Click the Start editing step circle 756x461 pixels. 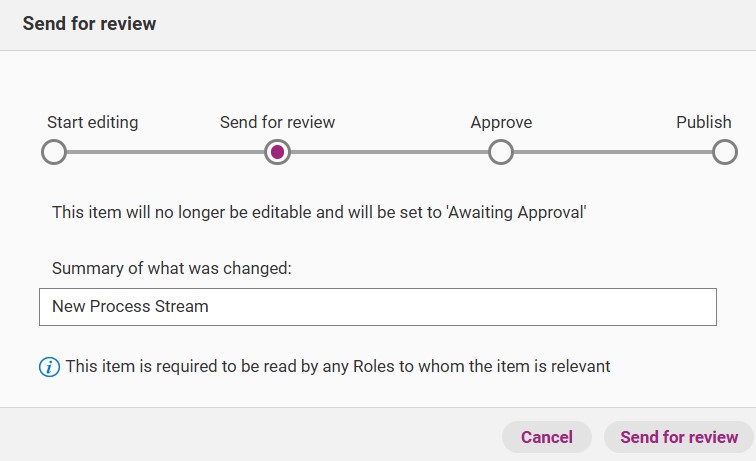coord(54,152)
